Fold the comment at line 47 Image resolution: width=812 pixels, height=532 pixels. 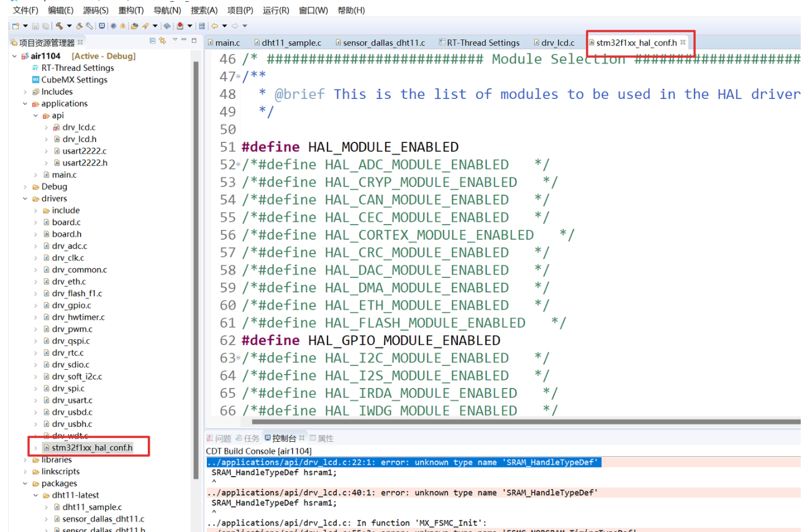(239, 76)
